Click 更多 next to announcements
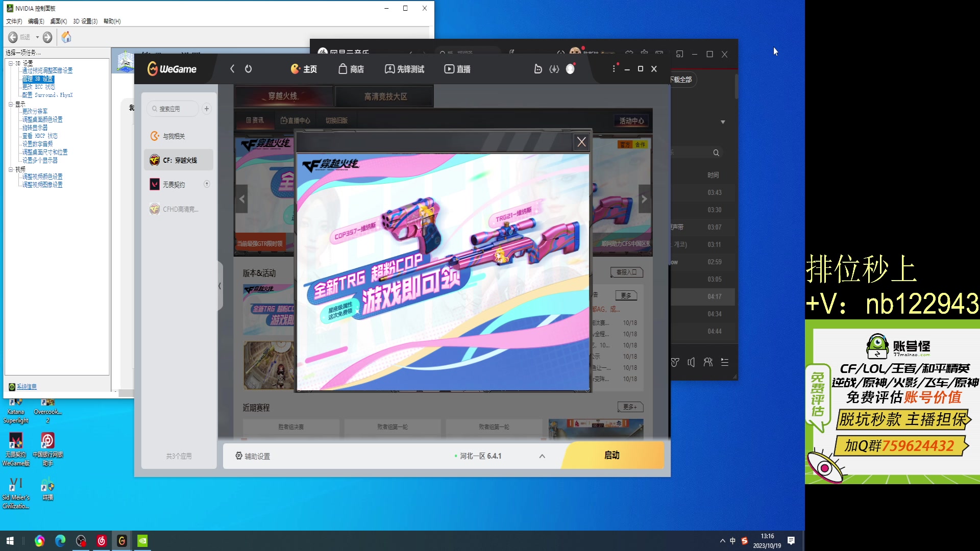The image size is (980, 551). click(x=626, y=295)
